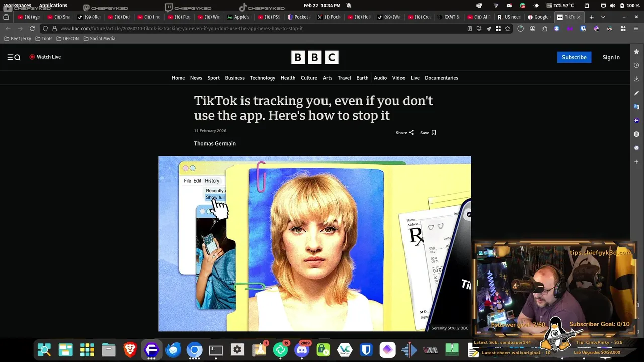This screenshot has width=644, height=362.
Task: Share the article
Action: click(405, 133)
